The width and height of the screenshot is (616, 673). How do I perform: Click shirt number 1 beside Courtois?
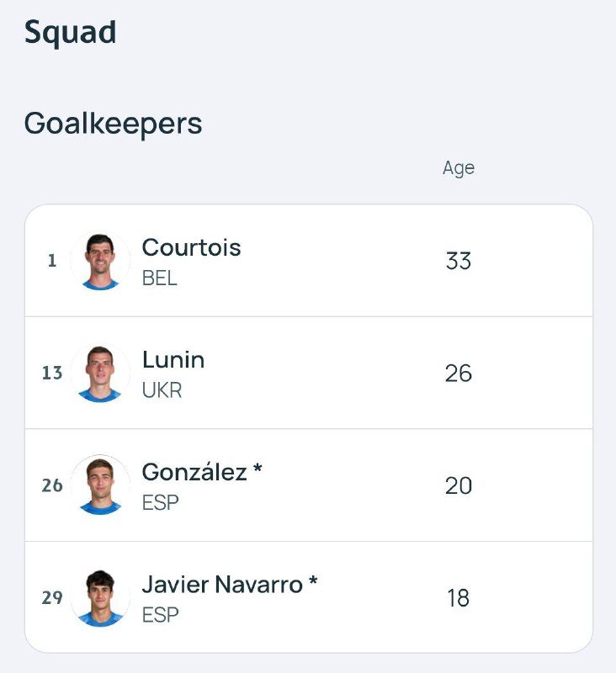52,261
